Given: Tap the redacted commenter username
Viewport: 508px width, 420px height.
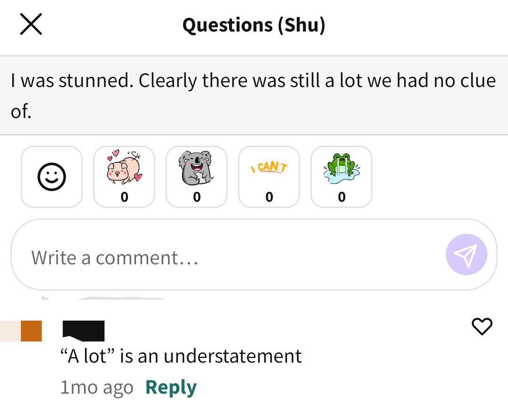Looking at the screenshot, I should pos(84,331).
